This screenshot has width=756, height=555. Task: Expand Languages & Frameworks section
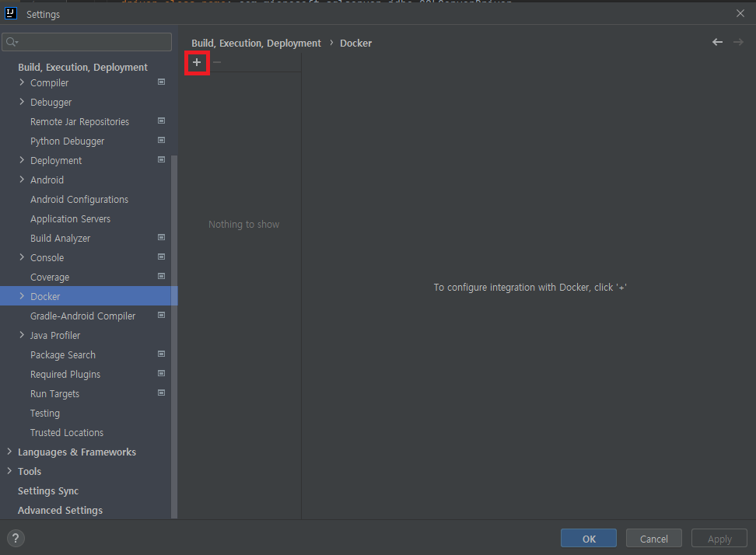click(9, 452)
